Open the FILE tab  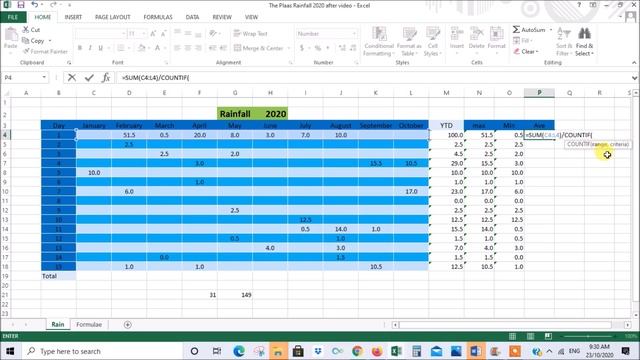click(x=13, y=17)
